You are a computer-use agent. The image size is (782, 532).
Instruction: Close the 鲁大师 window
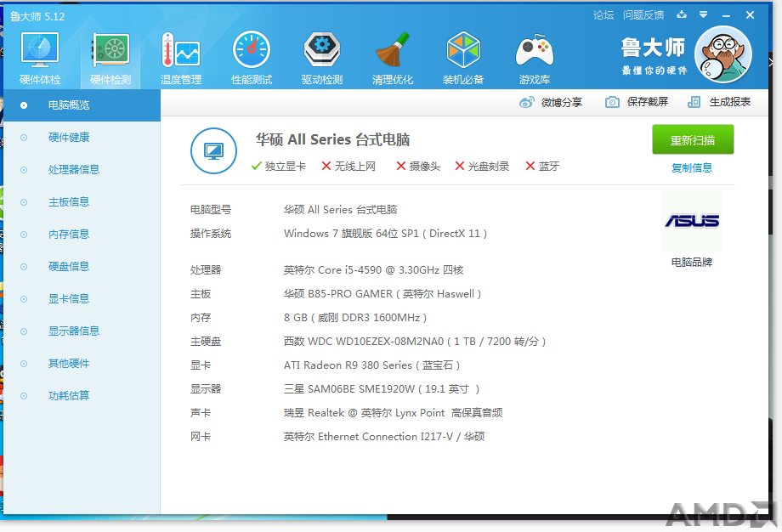click(x=750, y=15)
